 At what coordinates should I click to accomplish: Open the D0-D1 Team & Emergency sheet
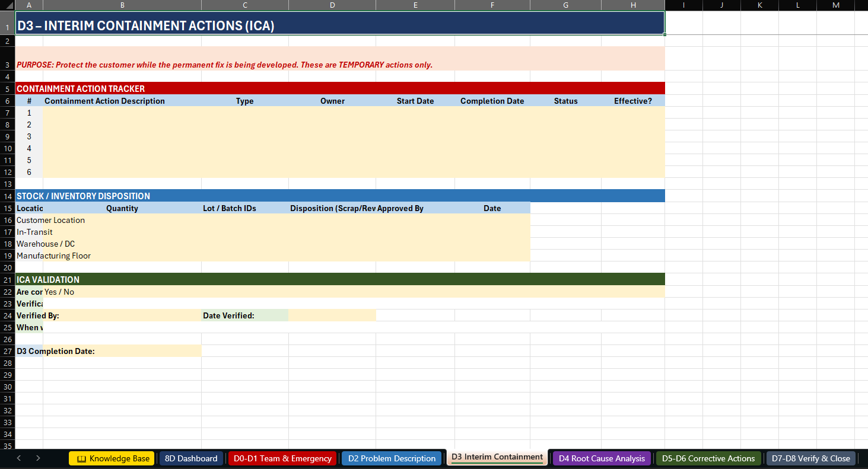[x=282, y=458]
